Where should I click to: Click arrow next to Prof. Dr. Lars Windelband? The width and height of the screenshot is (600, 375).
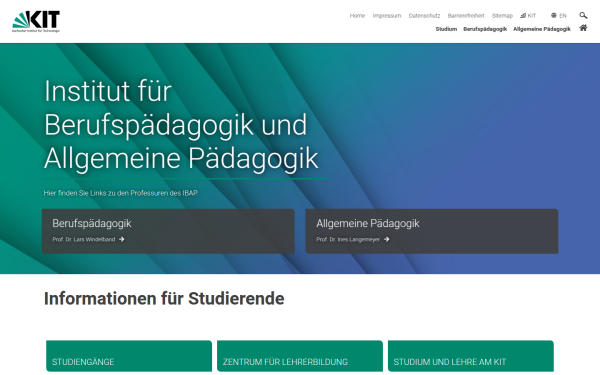[x=122, y=239]
